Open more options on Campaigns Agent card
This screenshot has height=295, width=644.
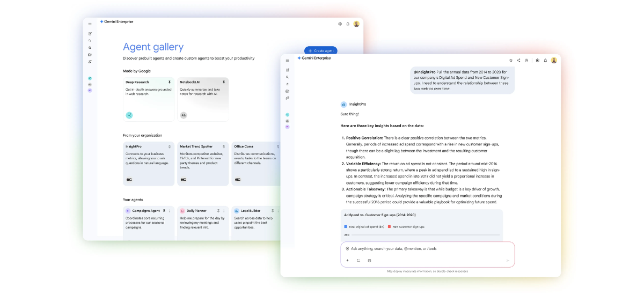pos(170,211)
